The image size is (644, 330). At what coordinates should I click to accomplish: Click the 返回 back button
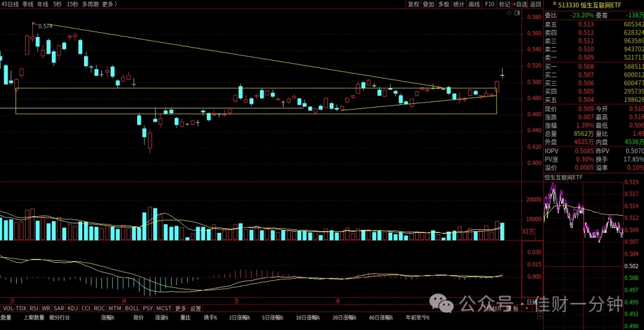(x=535, y=4)
